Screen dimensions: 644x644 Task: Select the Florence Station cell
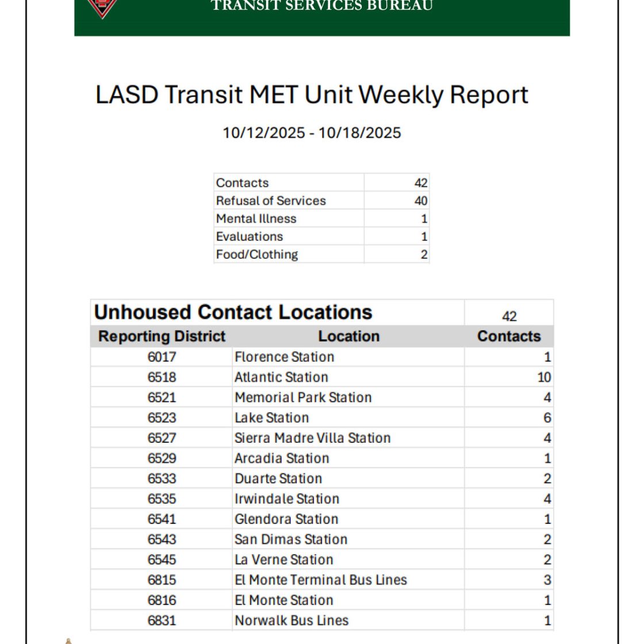284,357
